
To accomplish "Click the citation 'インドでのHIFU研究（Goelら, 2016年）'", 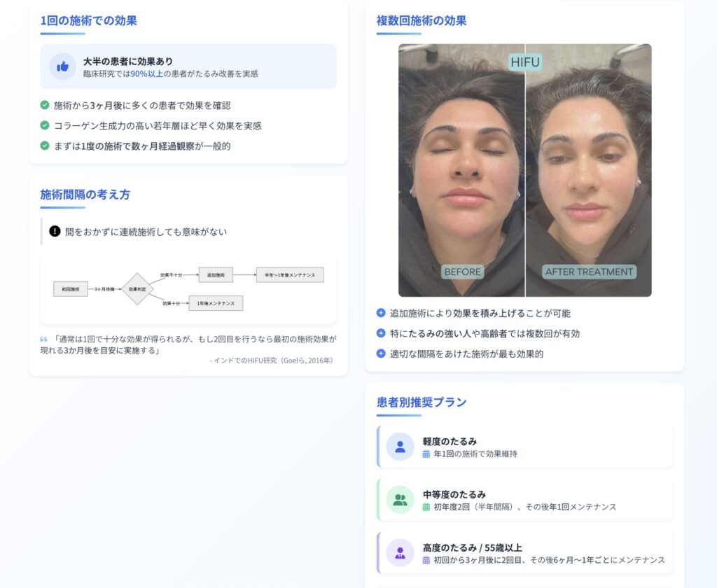I will [272, 360].
